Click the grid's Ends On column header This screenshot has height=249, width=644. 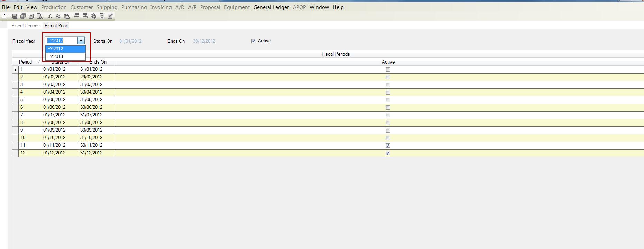[98, 62]
